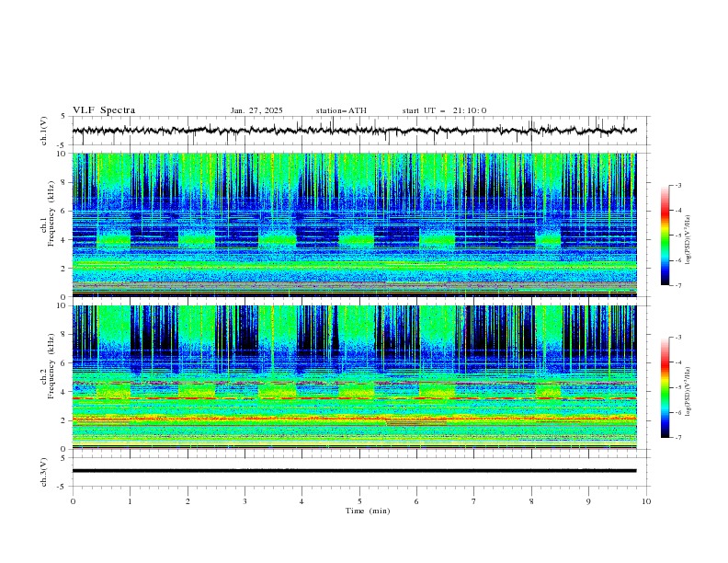Click the "start UT = 21:10:0" text
The image size is (728, 563).
tap(444, 110)
